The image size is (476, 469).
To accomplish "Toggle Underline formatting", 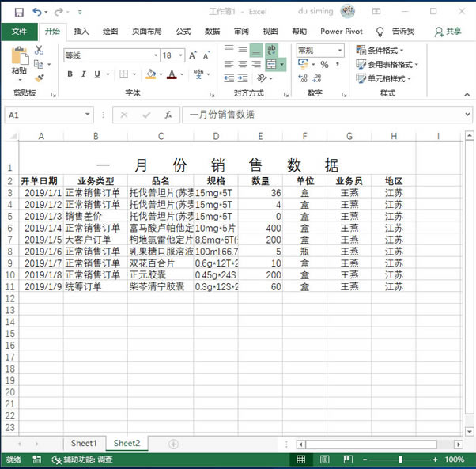I will pyautogui.click(x=97, y=74).
